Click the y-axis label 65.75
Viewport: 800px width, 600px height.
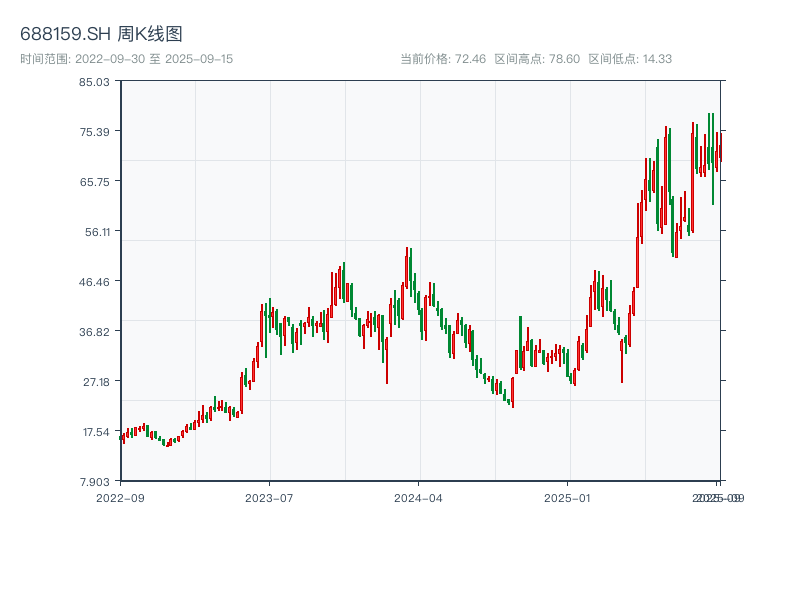point(94,182)
